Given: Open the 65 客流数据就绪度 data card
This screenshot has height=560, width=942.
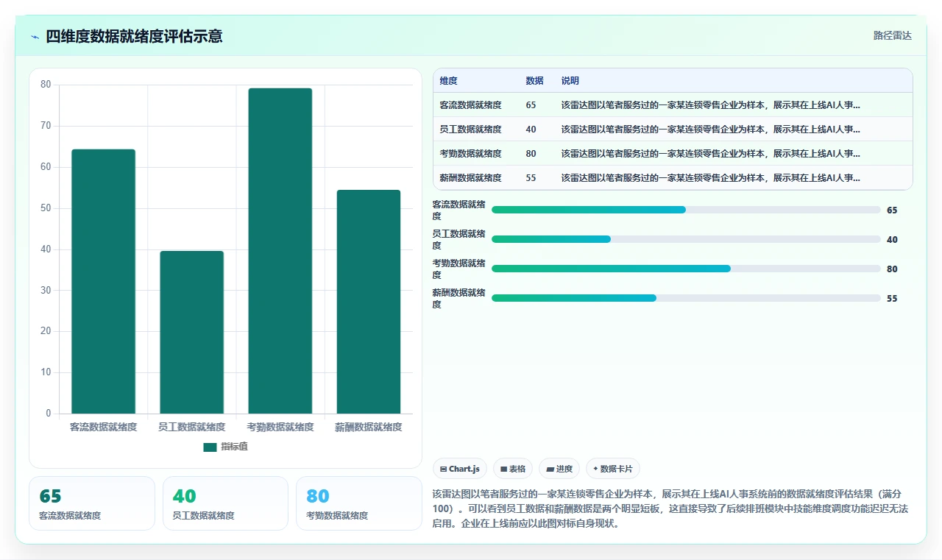Looking at the screenshot, I should click(x=92, y=503).
